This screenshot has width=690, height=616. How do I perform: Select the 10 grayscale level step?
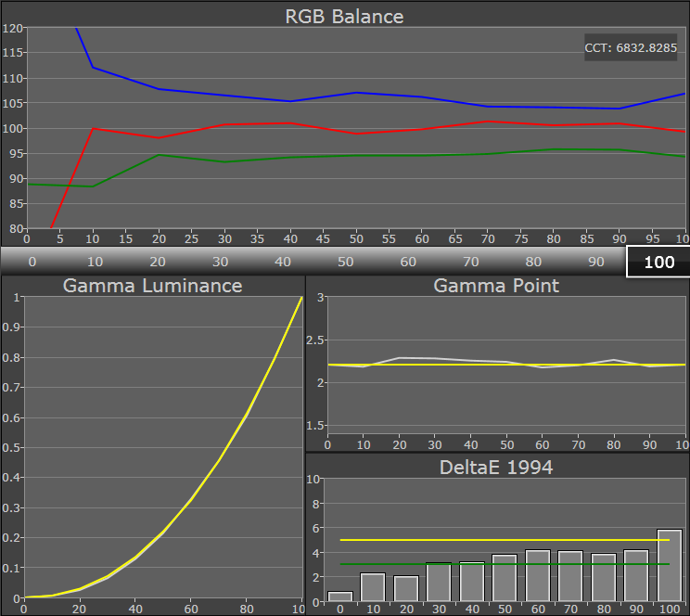pyautogui.click(x=95, y=262)
